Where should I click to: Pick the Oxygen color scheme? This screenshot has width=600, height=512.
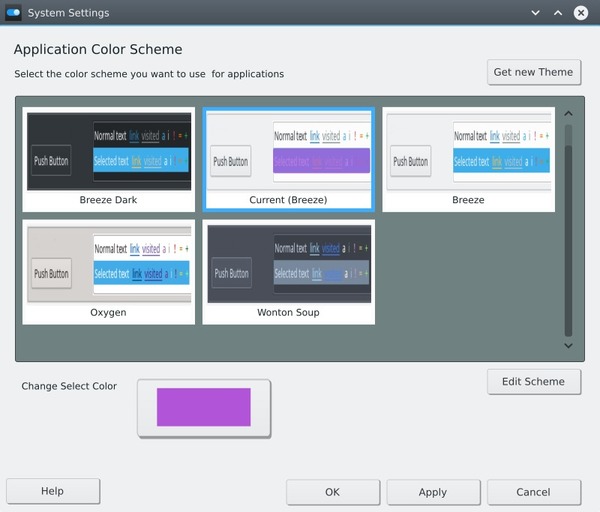(108, 271)
